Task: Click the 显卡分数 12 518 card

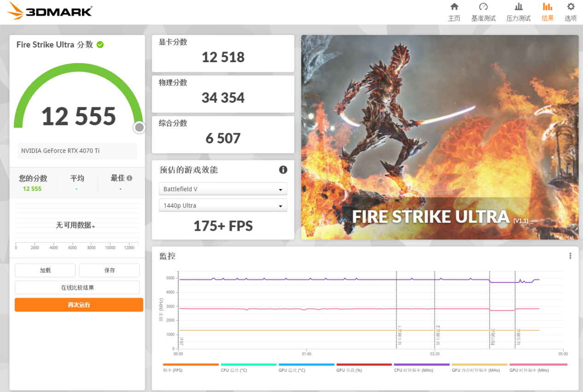Action: [x=223, y=53]
